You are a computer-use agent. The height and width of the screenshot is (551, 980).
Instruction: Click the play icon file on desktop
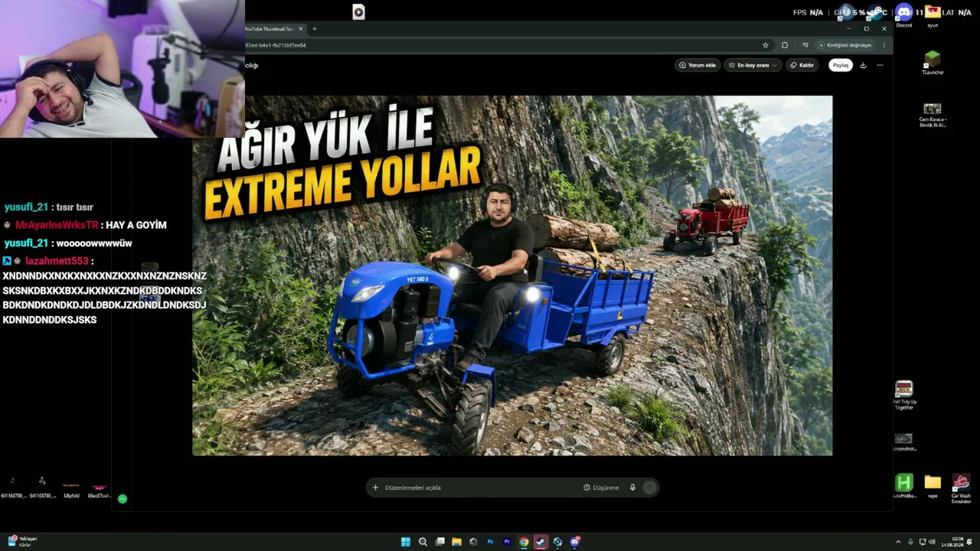(358, 11)
